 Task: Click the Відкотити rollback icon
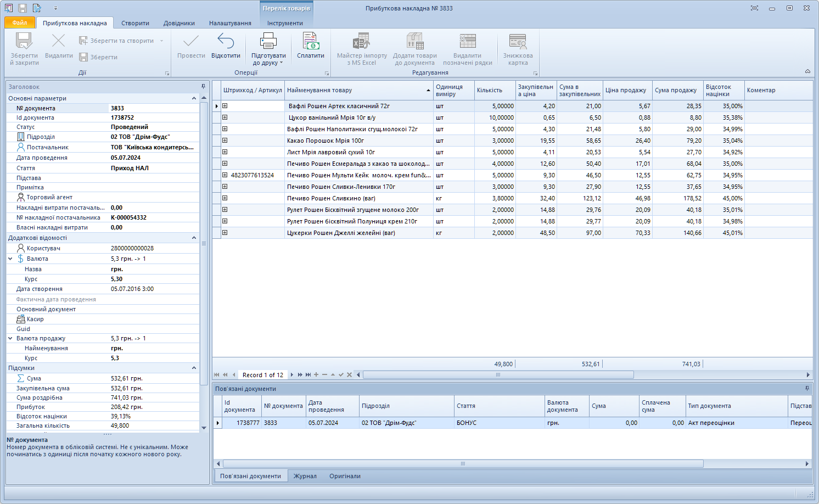coord(226,42)
